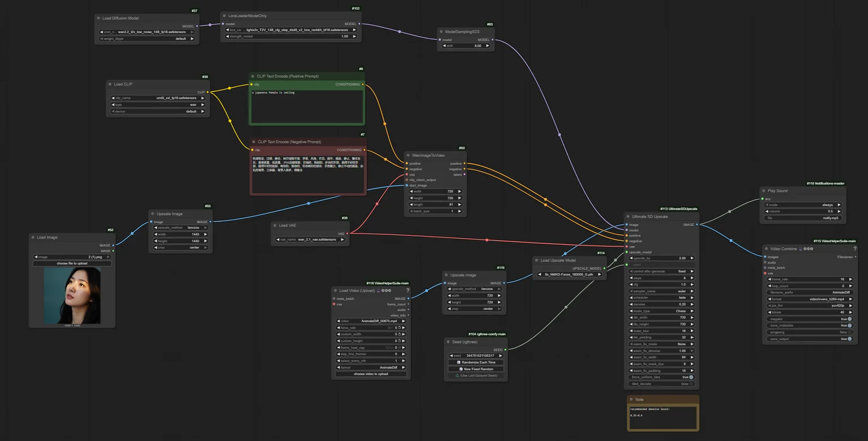868x441 pixels.
Task: Select the CLIP Text Encode (Positive Prompt) title bar
Action: [x=307, y=76]
